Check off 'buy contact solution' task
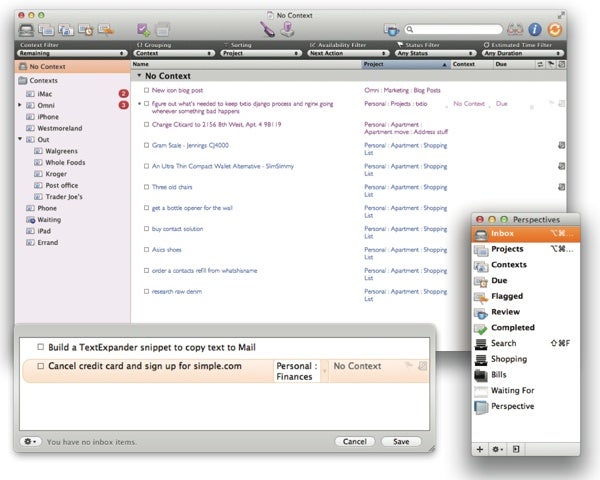The image size is (600, 480). point(146,229)
